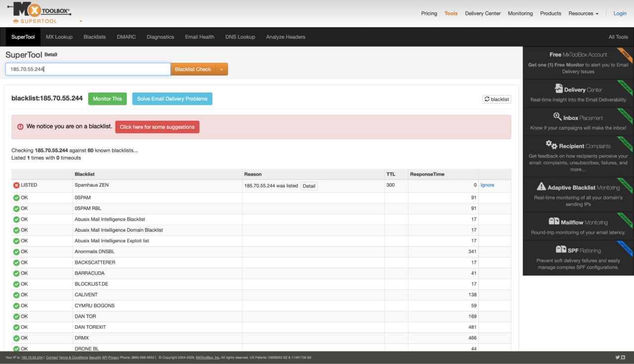Screen dimensions: 634x364
Task: Click the API link in the footer
Action: 105,357
